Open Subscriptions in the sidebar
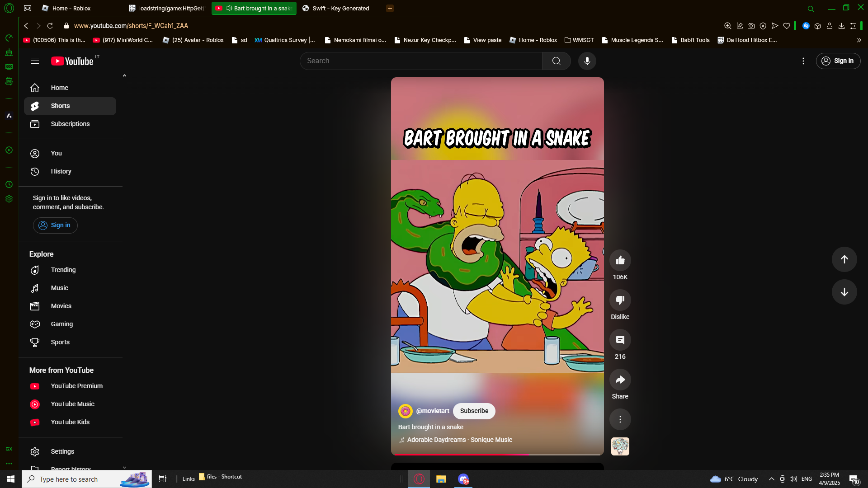Screen dimensions: 868x488 coord(70,124)
